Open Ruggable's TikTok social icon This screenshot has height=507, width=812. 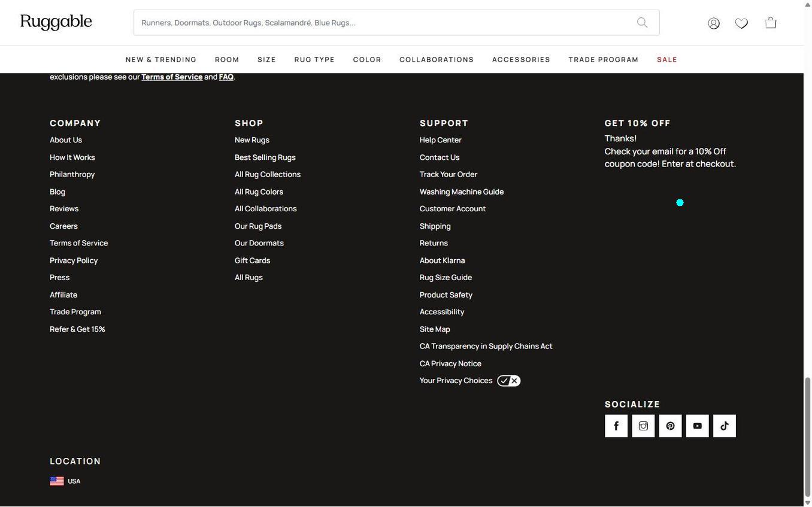(724, 426)
